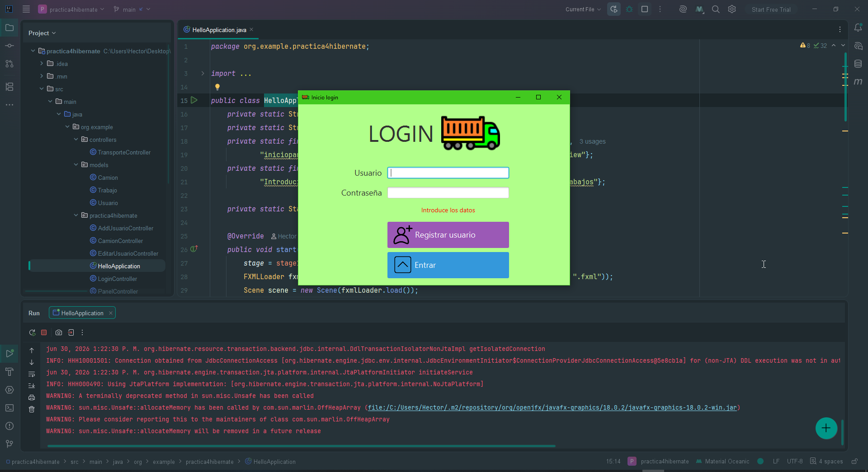Open the Run tool window icon

[9, 354]
